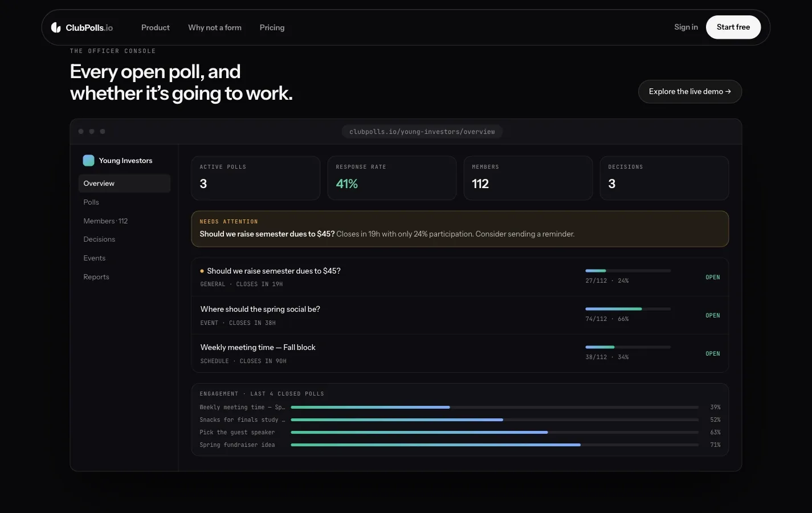
Task: Click the clubpolls.io/young-investors/overview address bar
Action: pos(422,132)
